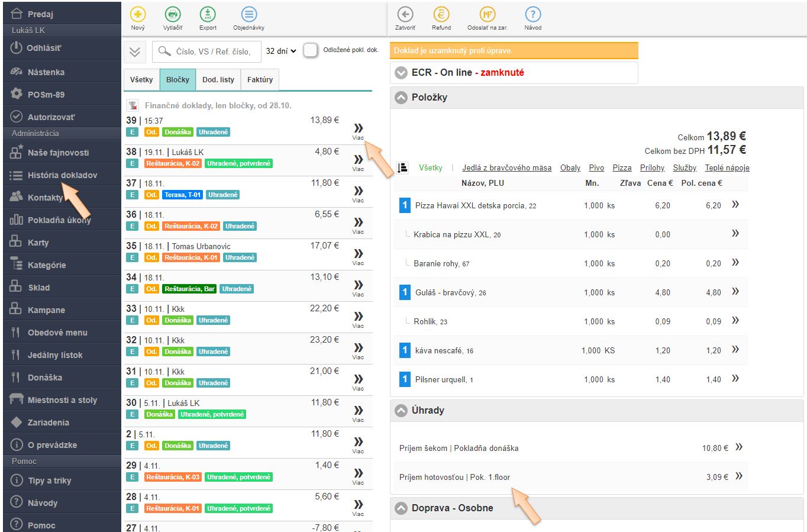
Task: Click the Refund euro icon
Action: coord(441,15)
